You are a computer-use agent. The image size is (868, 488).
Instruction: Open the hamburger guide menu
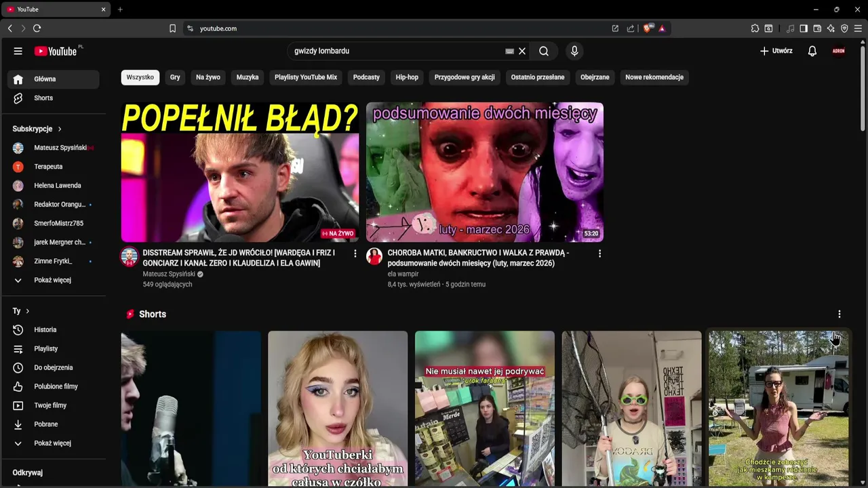click(18, 51)
